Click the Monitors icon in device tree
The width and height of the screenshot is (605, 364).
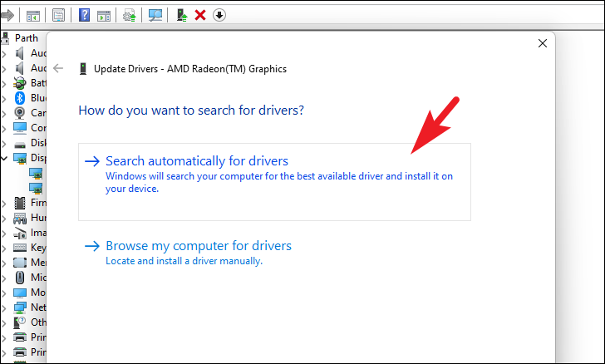coord(20,293)
